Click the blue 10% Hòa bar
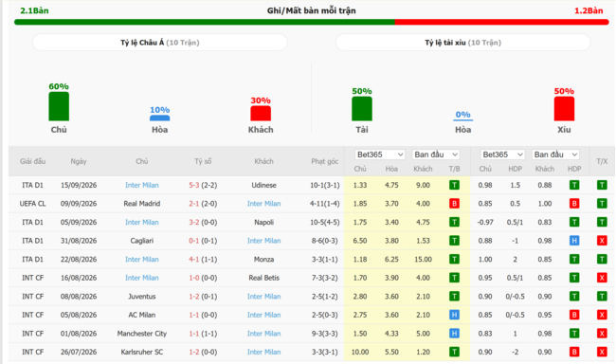616x364 pixels. (x=160, y=118)
